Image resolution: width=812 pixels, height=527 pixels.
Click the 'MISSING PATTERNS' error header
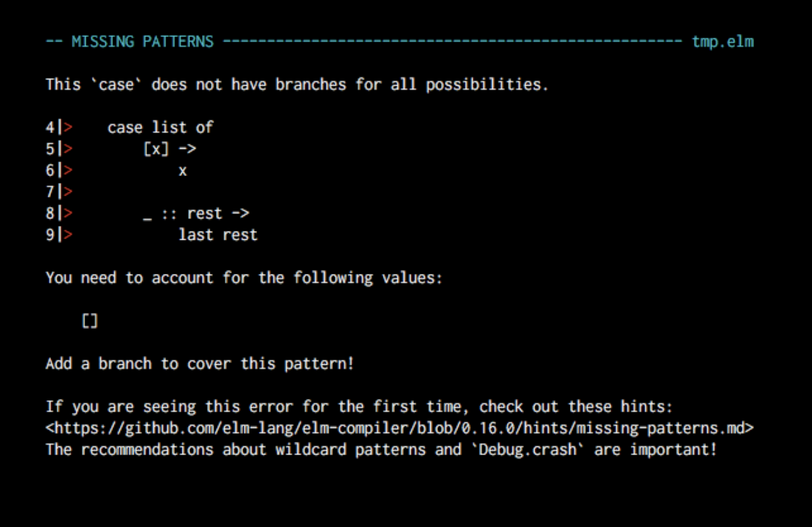point(142,42)
